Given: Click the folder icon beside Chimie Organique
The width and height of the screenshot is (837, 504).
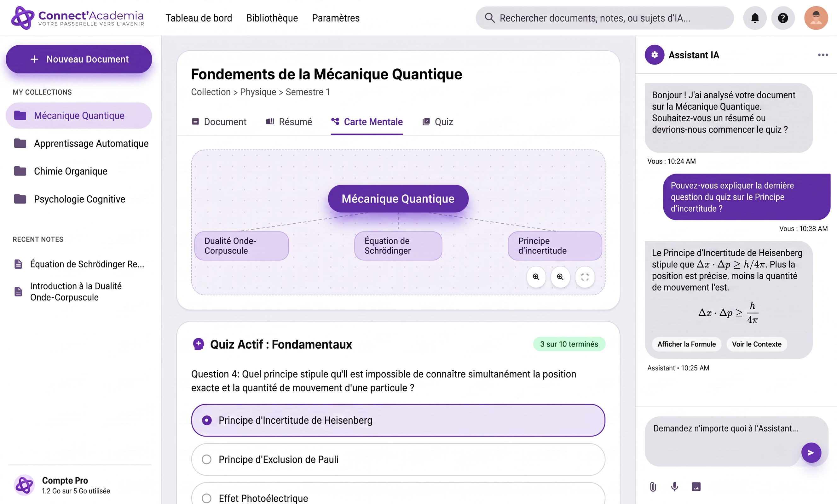Looking at the screenshot, I should pyautogui.click(x=20, y=171).
